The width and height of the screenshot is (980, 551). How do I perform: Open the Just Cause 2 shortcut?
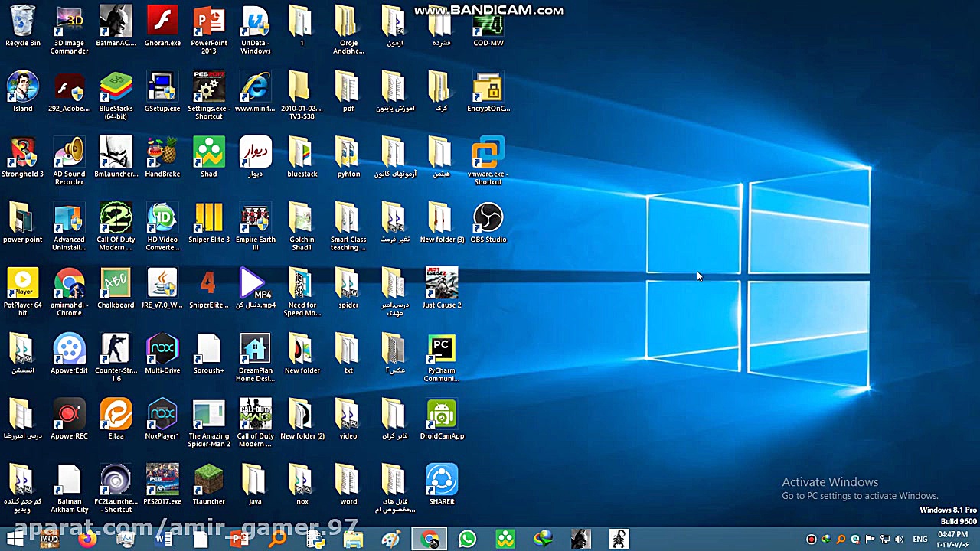click(442, 284)
